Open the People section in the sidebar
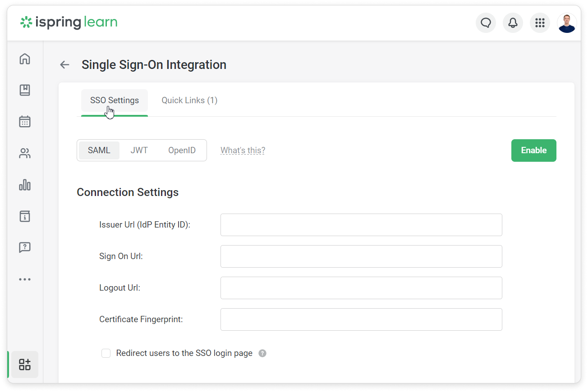The width and height of the screenshot is (588, 392). (x=25, y=153)
